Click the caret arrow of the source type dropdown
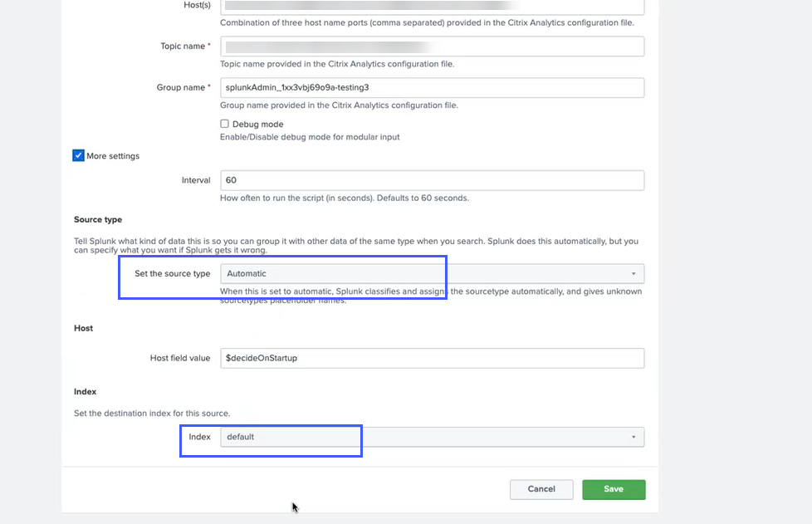Viewport: 812px width, 524px height. coord(633,274)
